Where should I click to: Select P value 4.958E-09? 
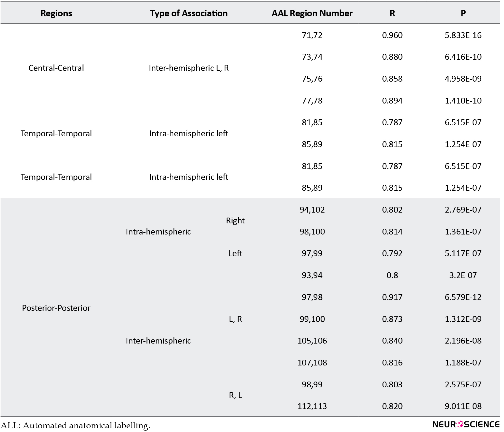[x=463, y=79]
